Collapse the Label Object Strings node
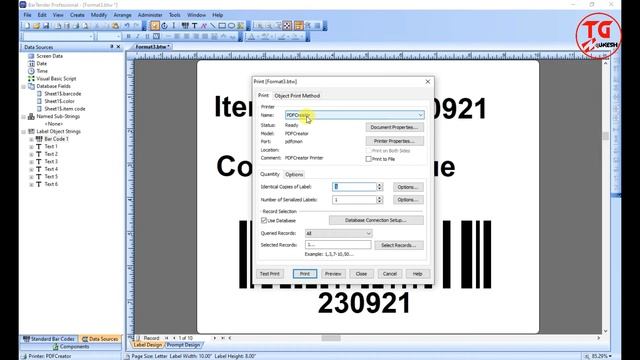The image size is (640, 360). (23, 131)
